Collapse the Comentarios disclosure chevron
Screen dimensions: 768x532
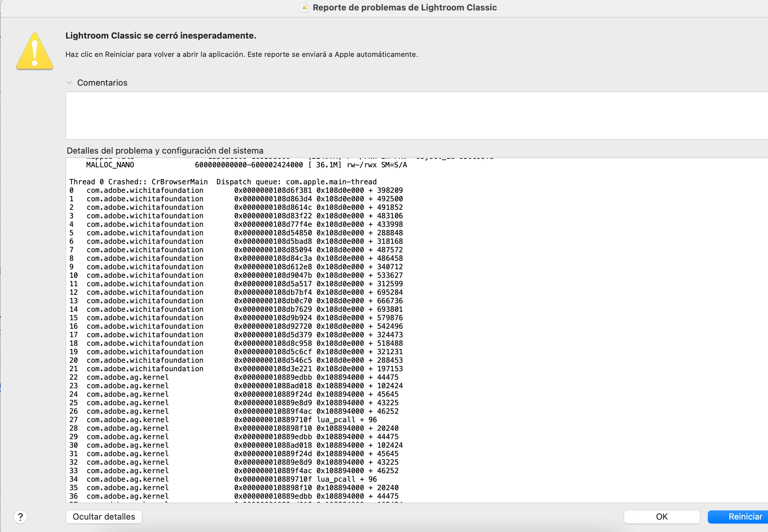tap(69, 83)
